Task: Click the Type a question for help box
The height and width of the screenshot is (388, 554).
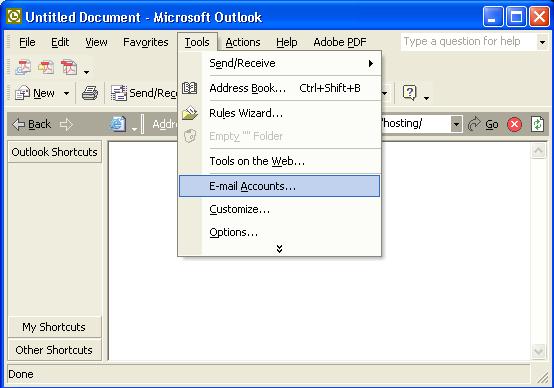Action: tap(468, 42)
